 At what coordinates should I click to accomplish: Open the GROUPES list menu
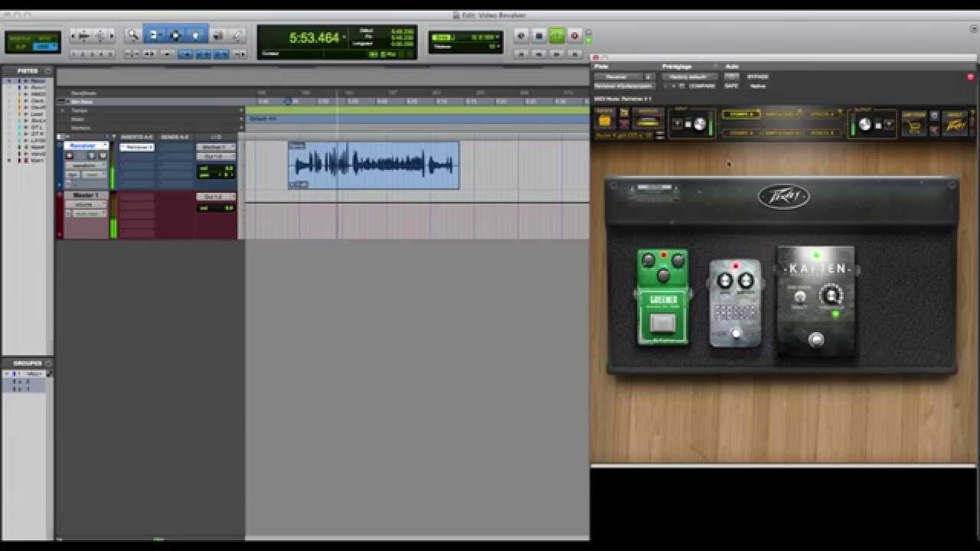[48, 363]
